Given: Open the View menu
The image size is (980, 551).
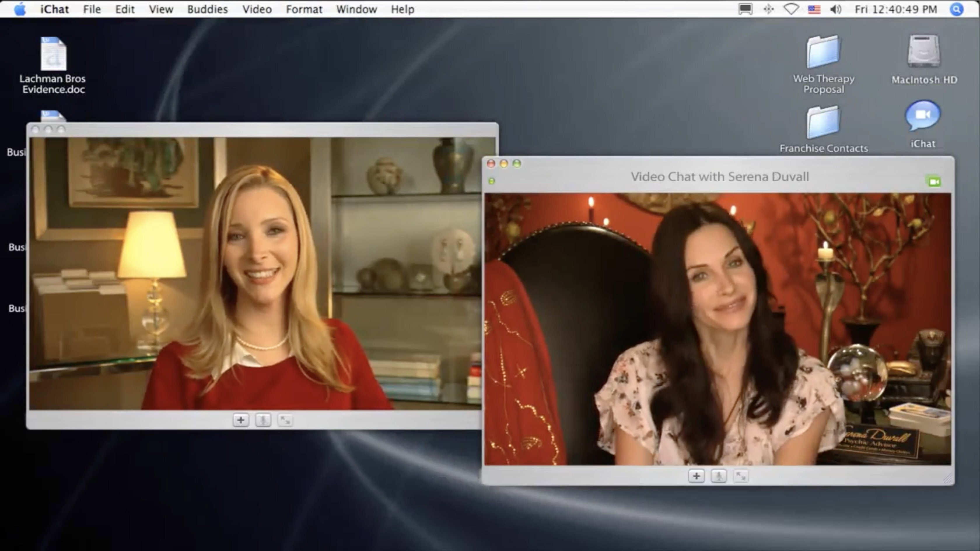Looking at the screenshot, I should 161,9.
